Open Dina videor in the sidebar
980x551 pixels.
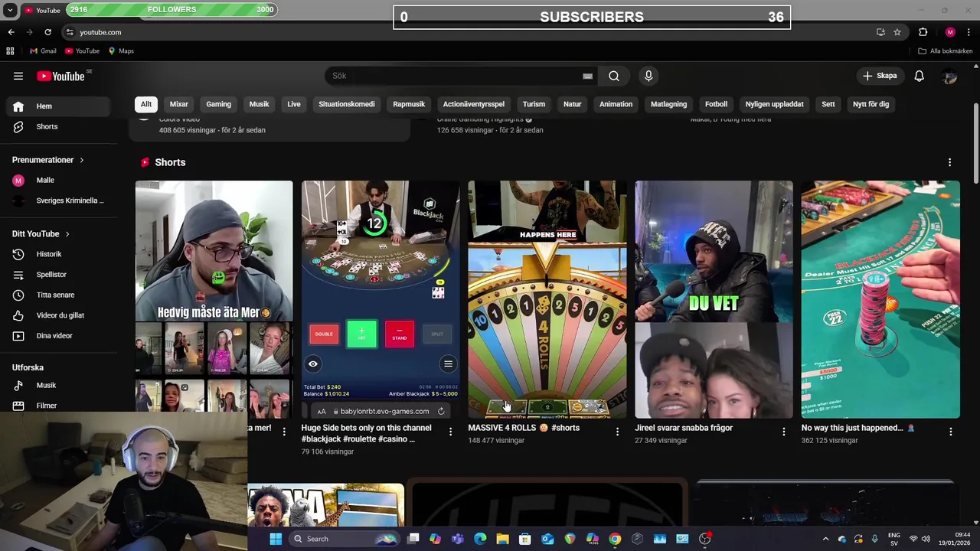click(58, 336)
